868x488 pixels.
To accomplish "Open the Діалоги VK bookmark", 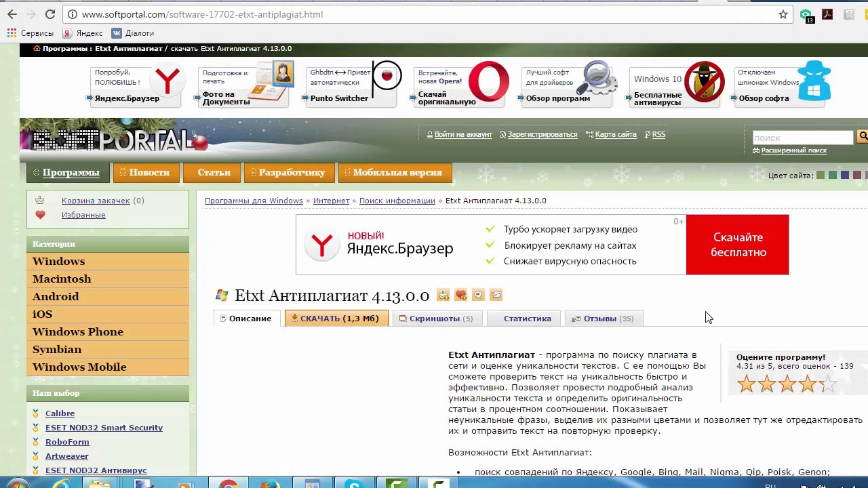I will tap(133, 33).
